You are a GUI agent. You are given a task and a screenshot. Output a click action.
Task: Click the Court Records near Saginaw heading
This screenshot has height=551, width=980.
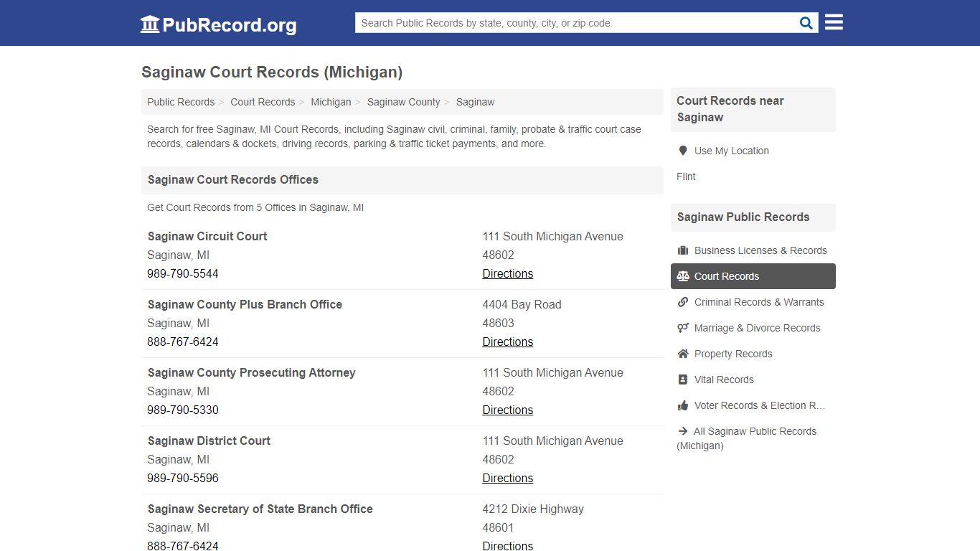click(x=730, y=109)
